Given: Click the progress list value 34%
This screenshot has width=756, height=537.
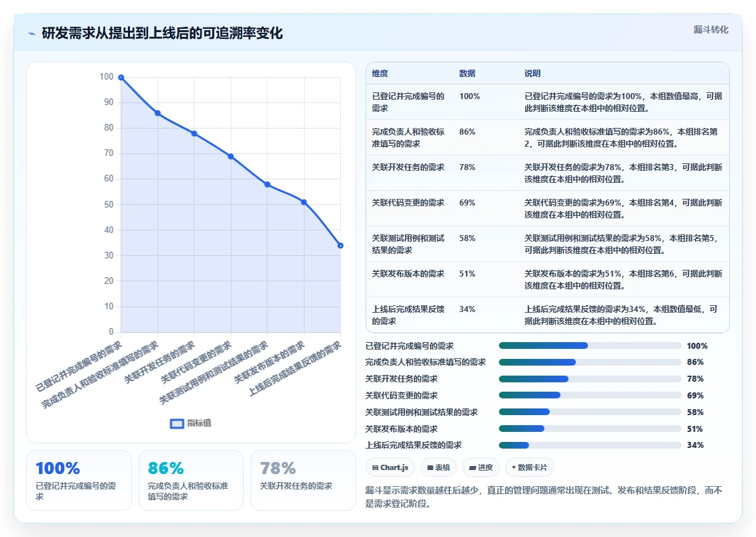Looking at the screenshot, I should tap(695, 445).
